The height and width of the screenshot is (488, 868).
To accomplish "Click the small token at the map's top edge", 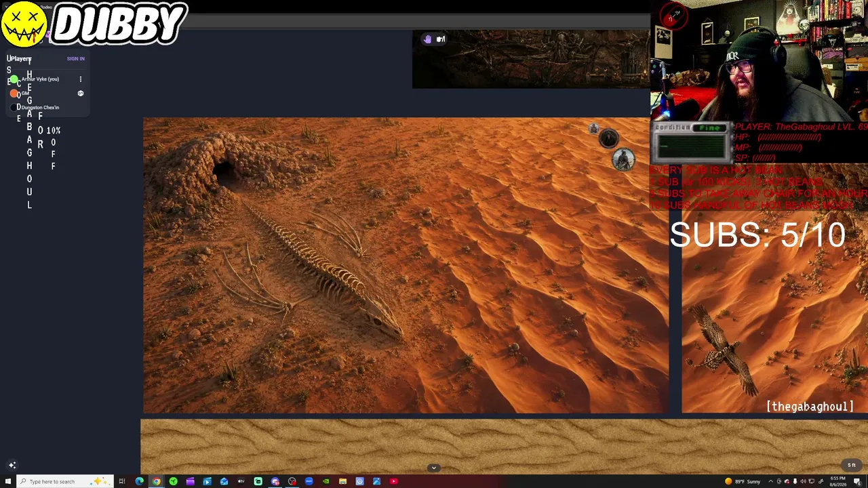I will coord(593,129).
